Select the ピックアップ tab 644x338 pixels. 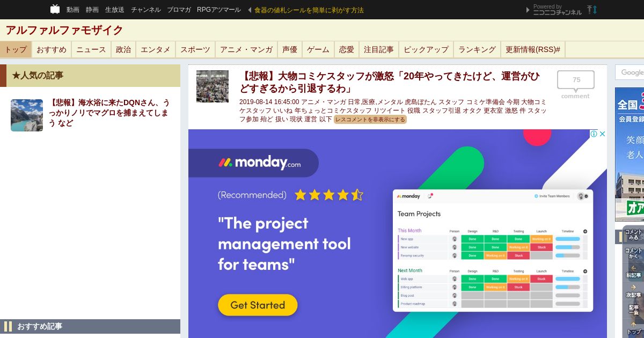click(426, 49)
